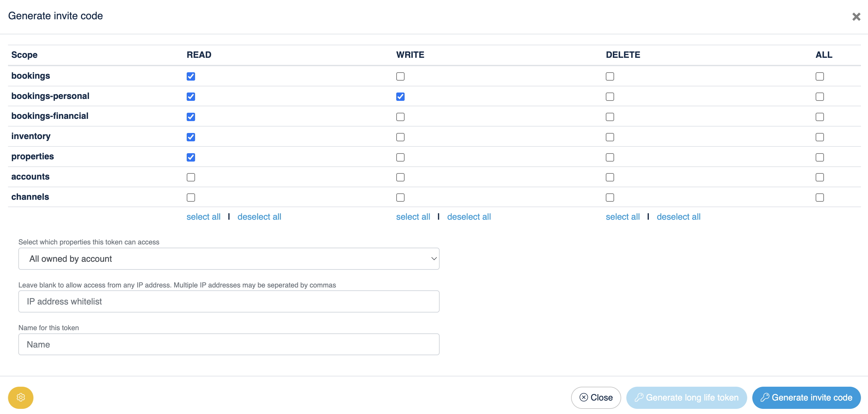Tick the ALL checkbox for bookings-financial
The height and width of the screenshot is (414, 868).
(x=819, y=117)
